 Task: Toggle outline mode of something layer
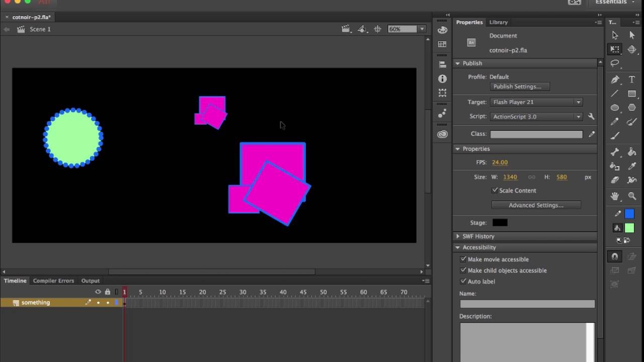coord(117,303)
